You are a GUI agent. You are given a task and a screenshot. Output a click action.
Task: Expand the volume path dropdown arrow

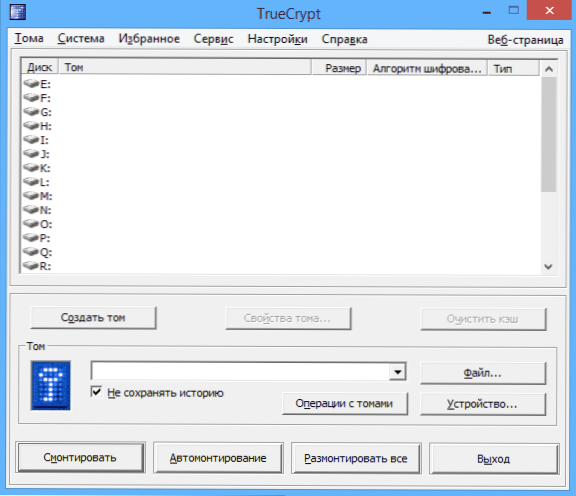pos(397,372)
